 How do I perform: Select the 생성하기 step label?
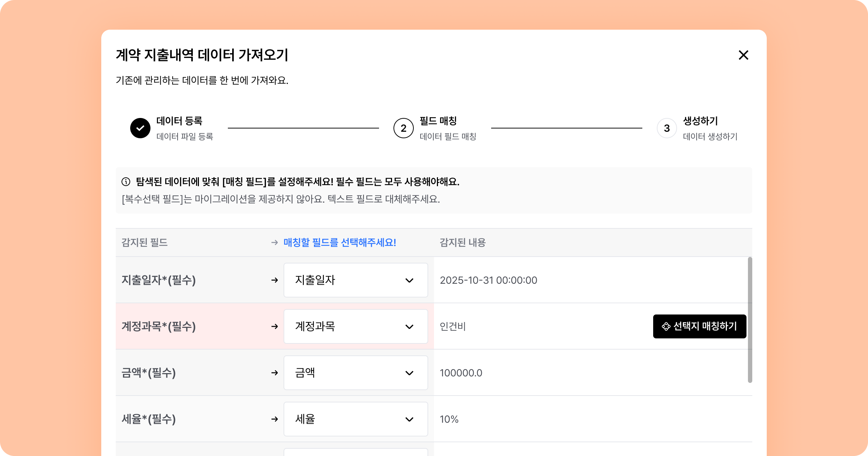(x=700, y=121)
